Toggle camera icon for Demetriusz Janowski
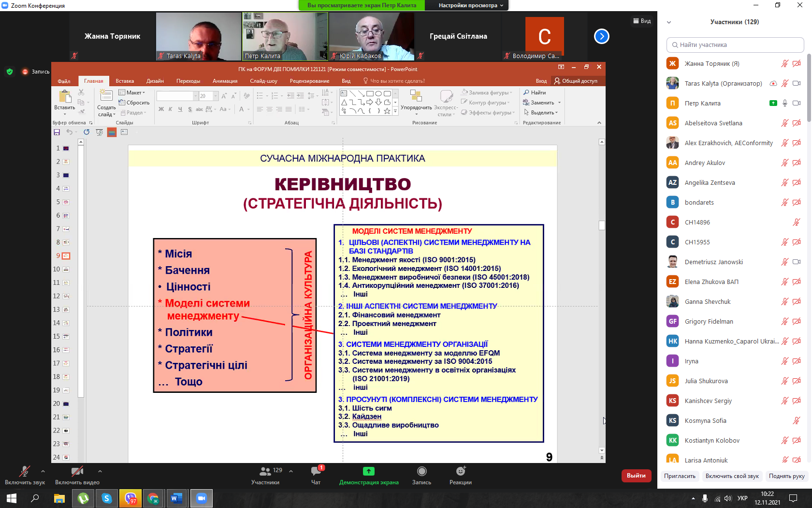The height and width of the screenshot is (508, 812). [x=797, y=262]
